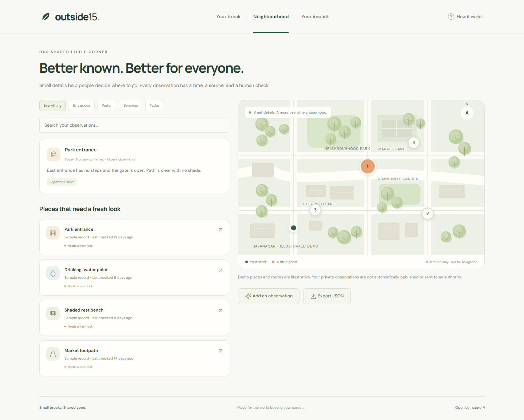Filter observations by Benches
Viewport: 524px width, 420px height.
[x=131, y=106]
